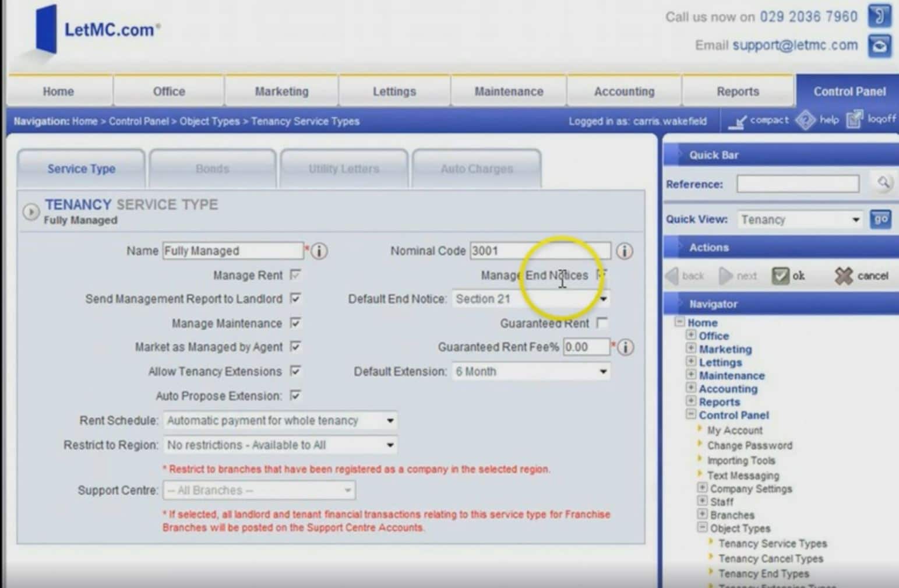Click the compact view icon
This screenshot has height=588, width=899.
point(739,121)
